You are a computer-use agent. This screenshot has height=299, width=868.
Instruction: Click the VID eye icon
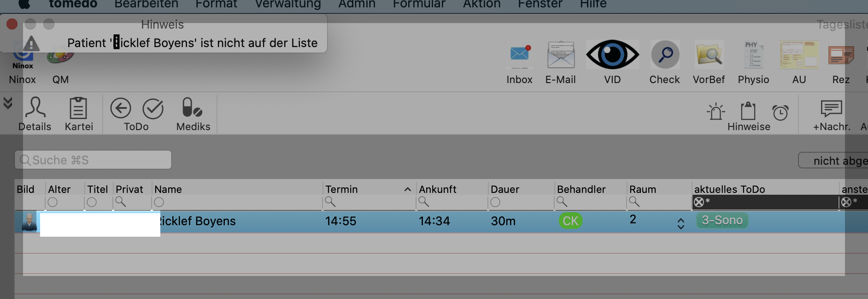(x=612, y=55)
